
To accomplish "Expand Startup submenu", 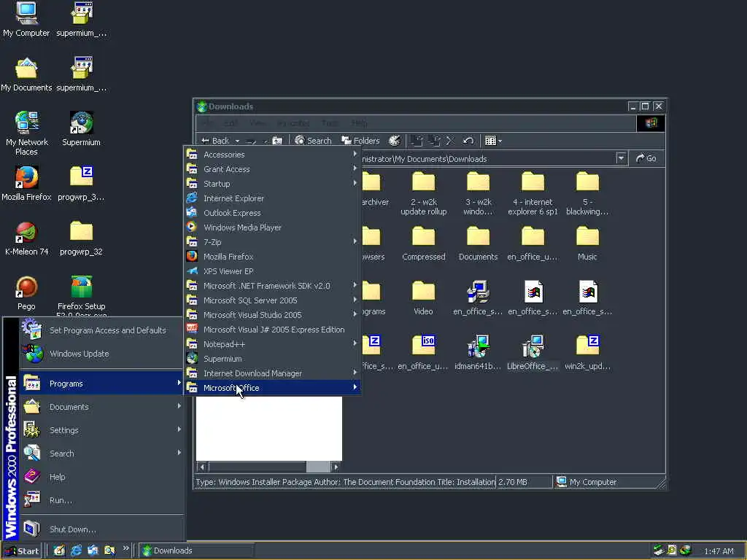I will [x=272, y=184].
